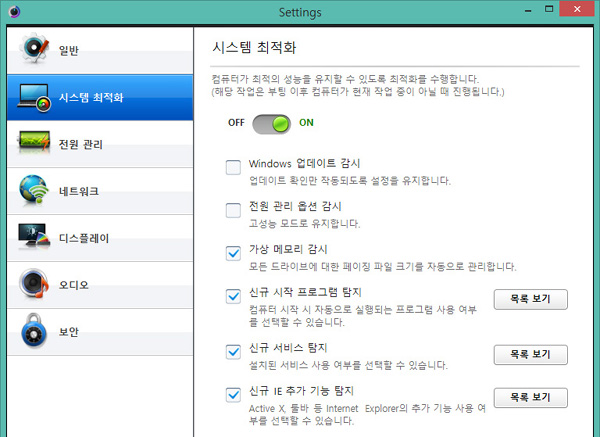600x437 pixels.
Task: Click the 시스템 최적화 laptop gauge icon
Action: 34,98
